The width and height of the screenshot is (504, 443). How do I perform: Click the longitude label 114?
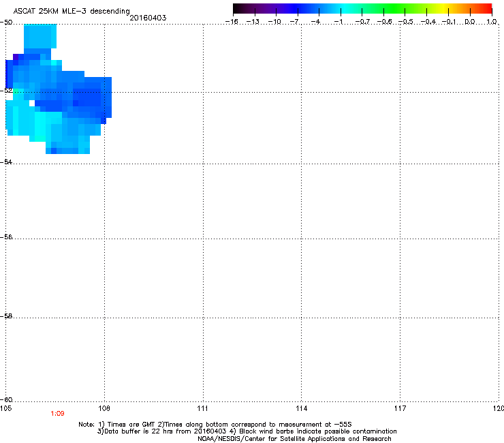302,408
